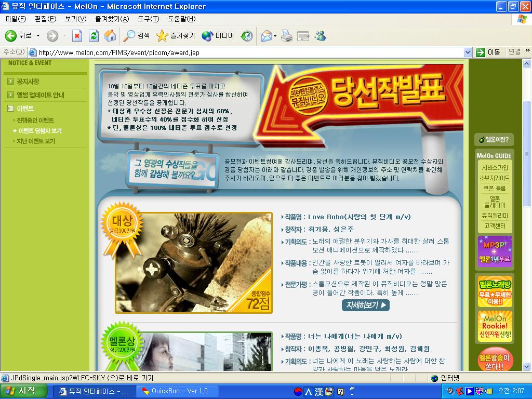Open the 앨범 업데이트 안내 sidebar item

(41, 95)
